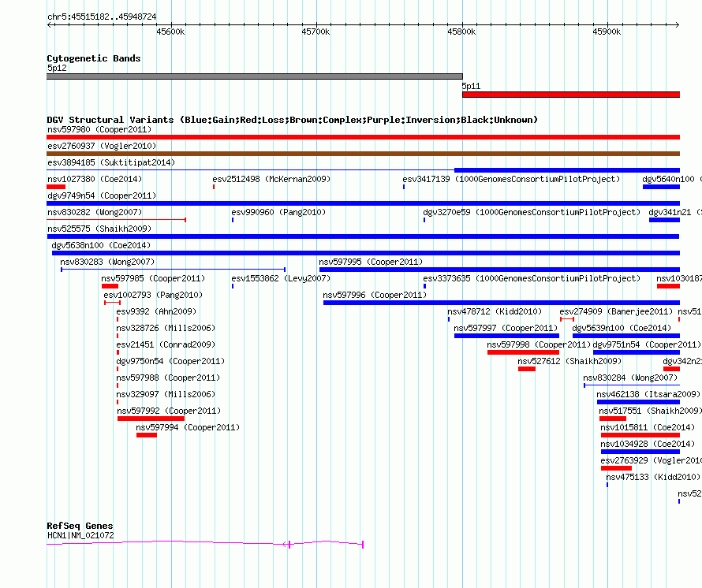Click nsv597992 (Cooper2011) variant label

pos(170,411)
